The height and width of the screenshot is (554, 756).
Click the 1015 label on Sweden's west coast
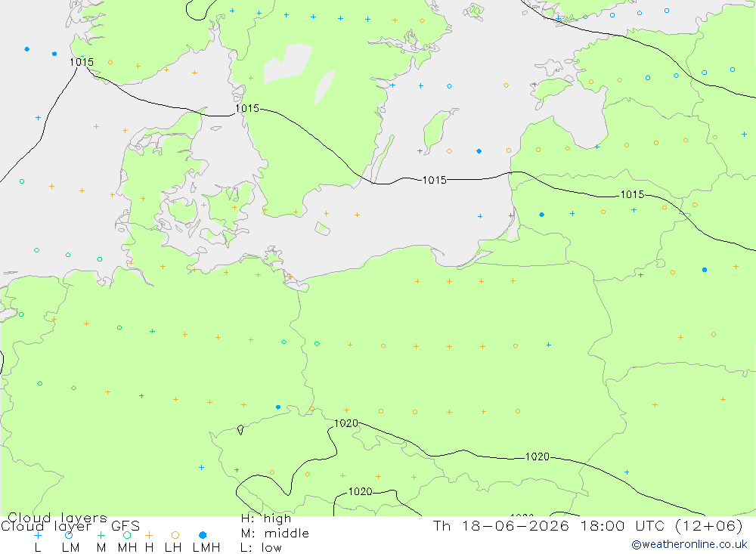tap(247, 109)
